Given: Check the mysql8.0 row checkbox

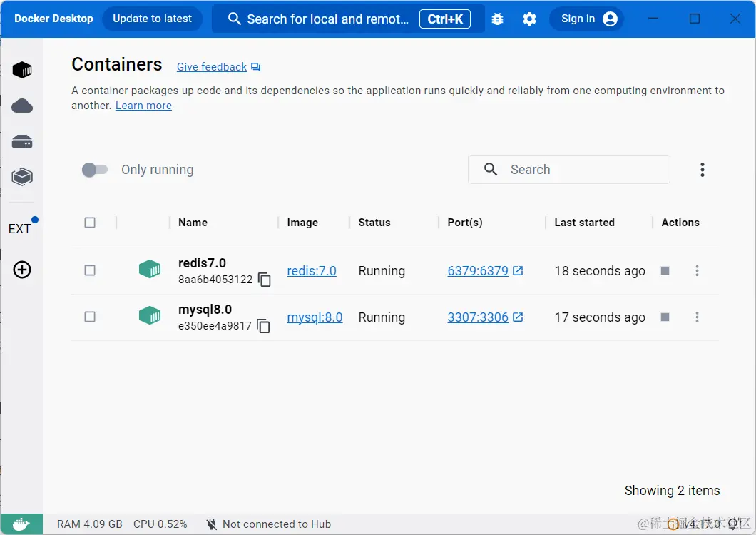Looking at the screenshot, I should coord(90,317).
